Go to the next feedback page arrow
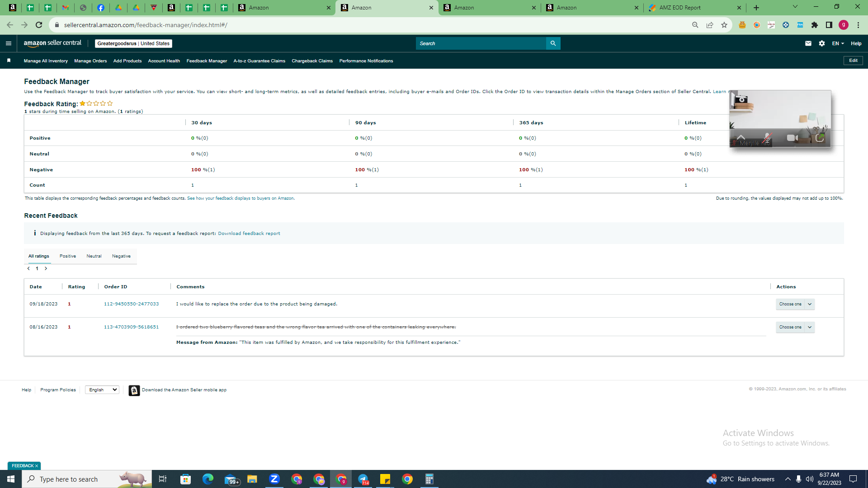868x488 pixels. 46,268
